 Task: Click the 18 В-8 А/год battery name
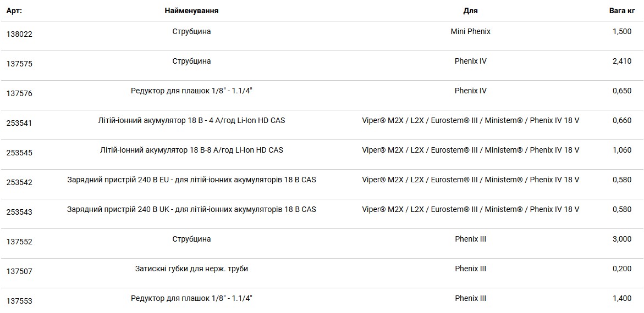click(191, 150)
